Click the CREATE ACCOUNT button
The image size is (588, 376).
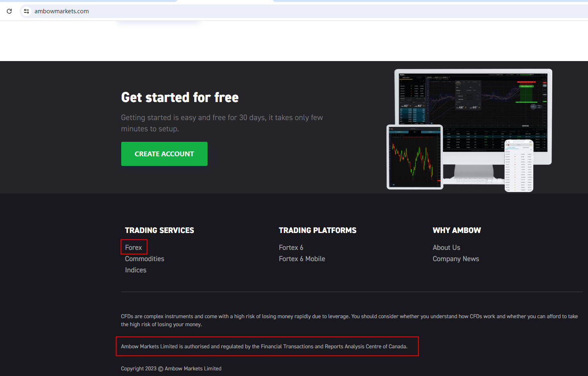(164, 154)
